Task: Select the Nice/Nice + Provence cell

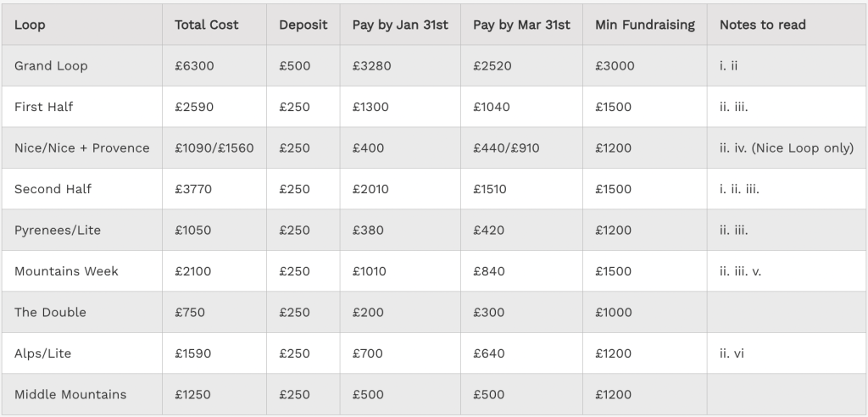Action: coord(81,147)
